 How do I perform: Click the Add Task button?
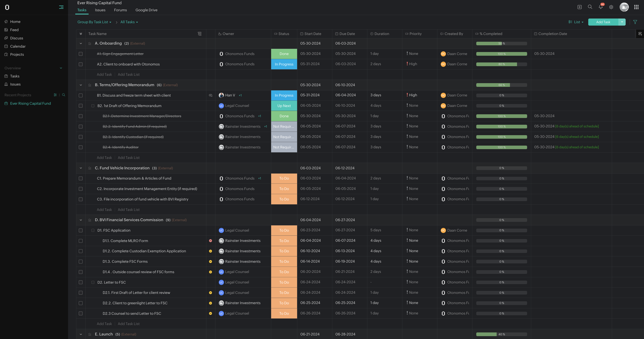(x=603, y=22)
